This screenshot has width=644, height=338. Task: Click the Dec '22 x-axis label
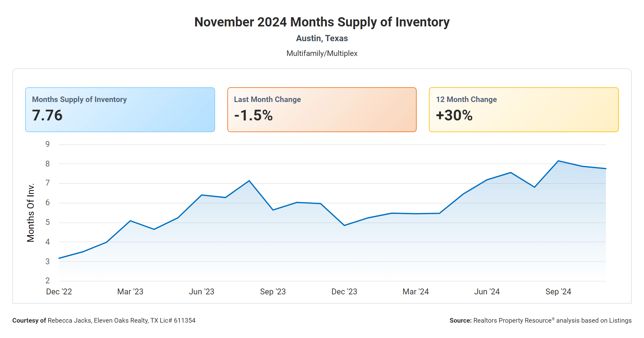click(59, 292)
